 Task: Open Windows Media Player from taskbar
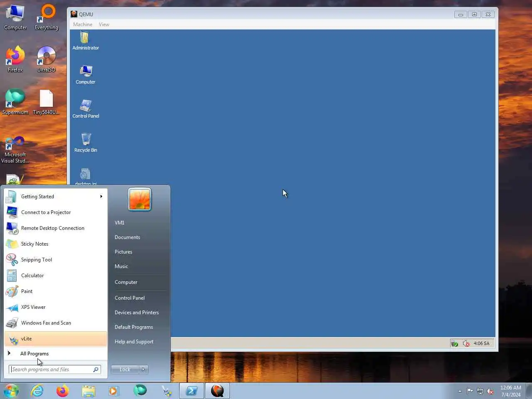(x=113, y=391)
